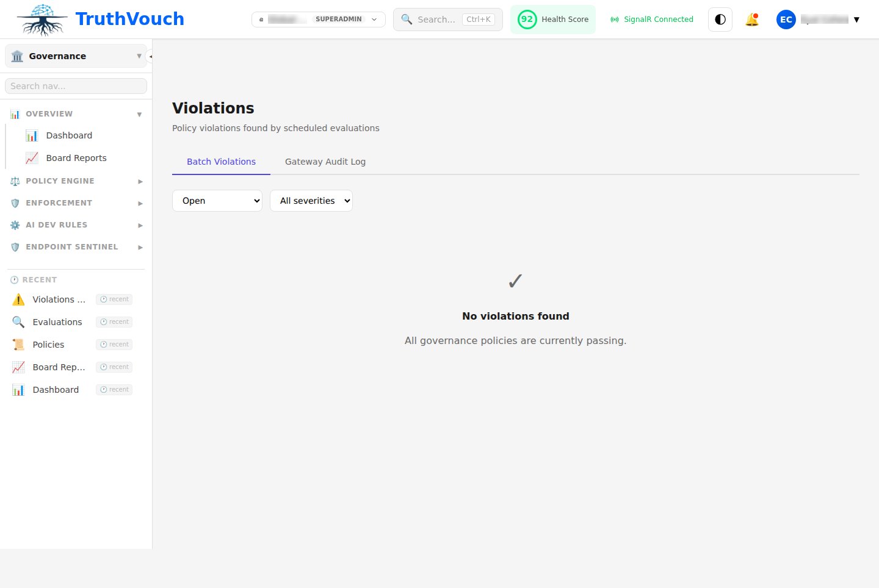Image resolution: width=879 pixels, height=588 pixels.
Task: Toggle dark mode with the contrast icon
Action: click(x=720, y=19)
